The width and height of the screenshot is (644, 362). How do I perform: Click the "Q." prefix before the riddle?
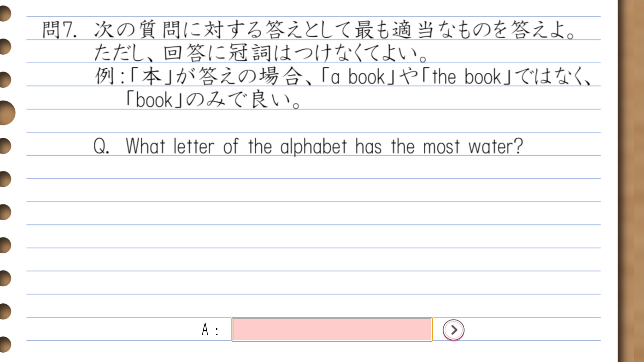(x=101, y=146)
